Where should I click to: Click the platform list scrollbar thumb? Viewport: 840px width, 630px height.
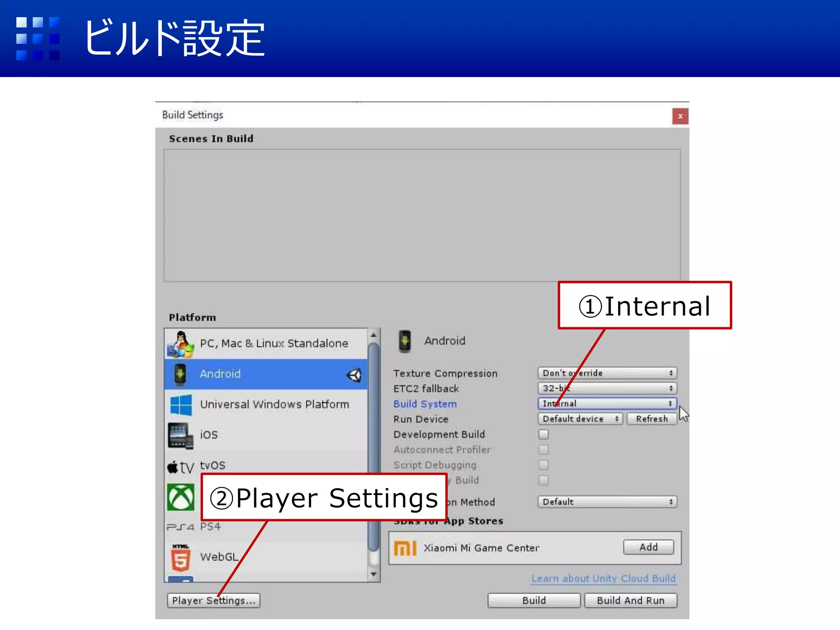373,447
